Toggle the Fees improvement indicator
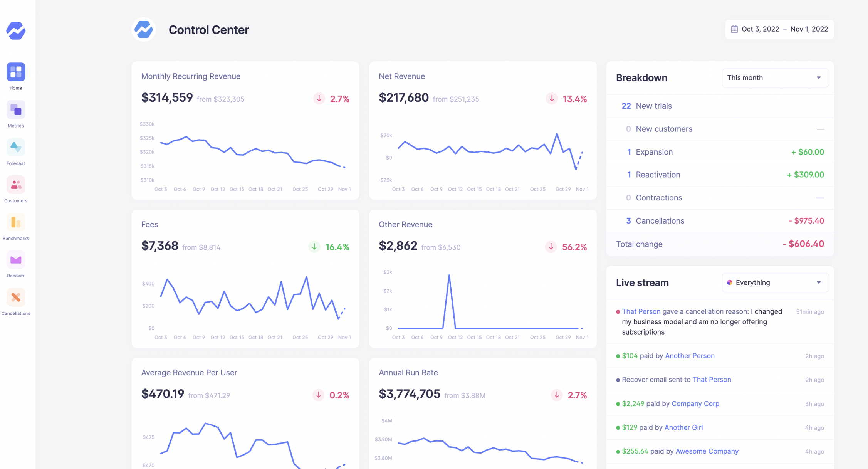868x469 pixels. (x=329, y=247)
